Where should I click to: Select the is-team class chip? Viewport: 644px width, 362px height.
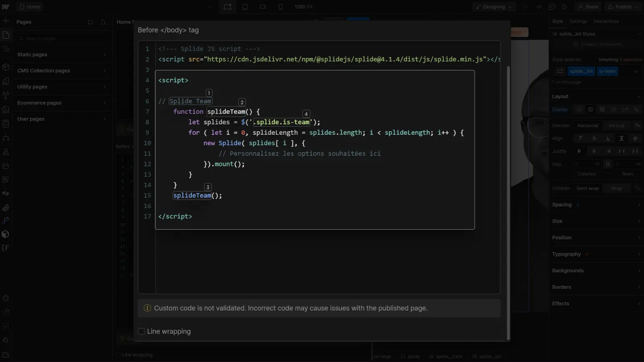coord(607,72)
